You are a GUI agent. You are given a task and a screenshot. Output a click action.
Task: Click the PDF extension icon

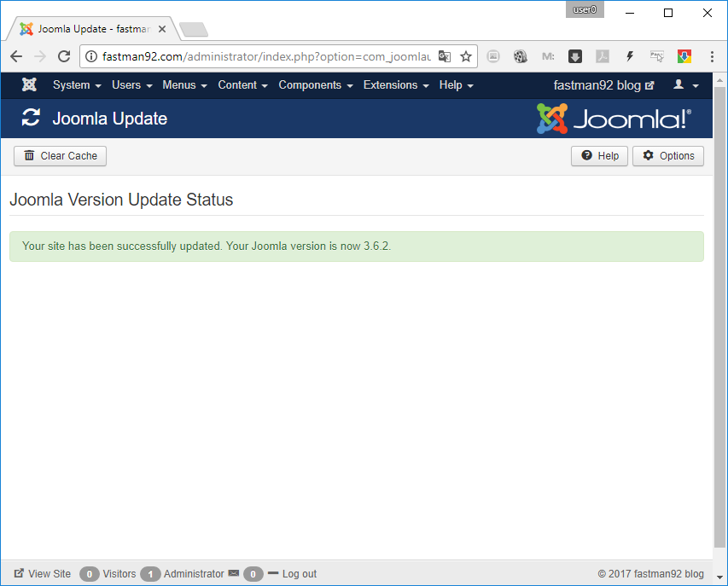pyautogui.click(x=603, y=56)
